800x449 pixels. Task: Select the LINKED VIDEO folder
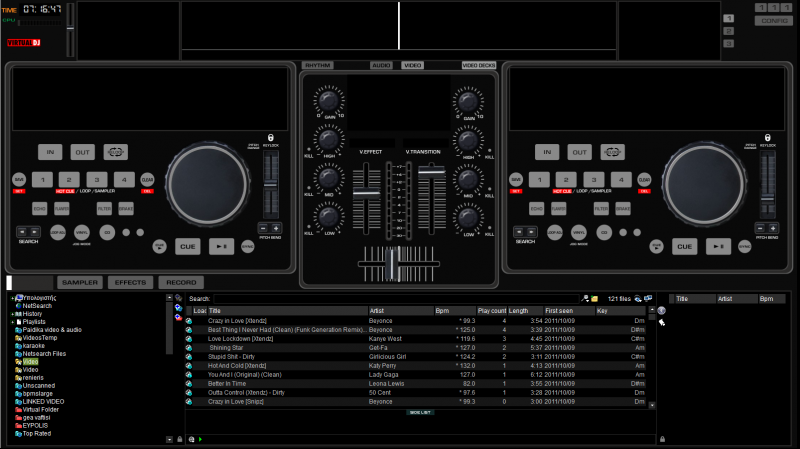pos(43,402)
